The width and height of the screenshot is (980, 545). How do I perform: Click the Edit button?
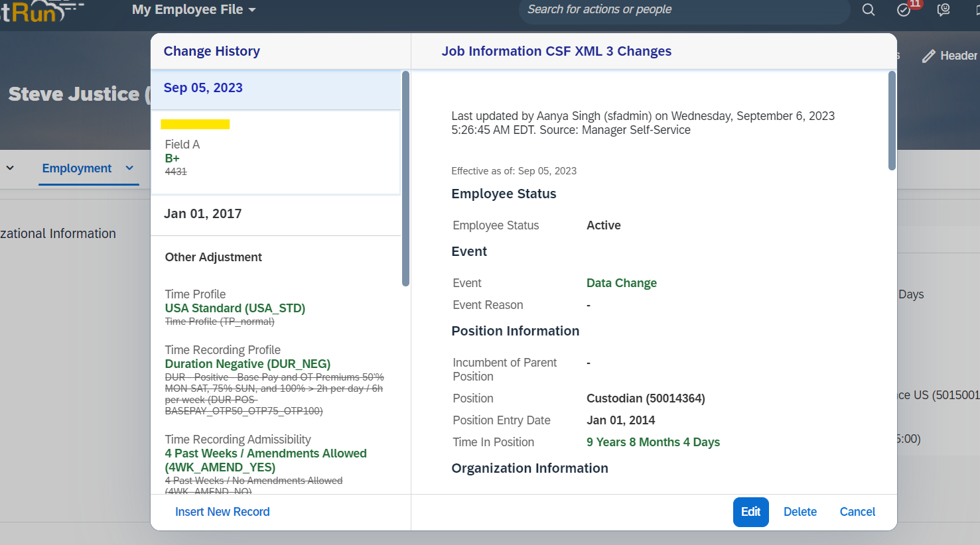coord(750,512)
